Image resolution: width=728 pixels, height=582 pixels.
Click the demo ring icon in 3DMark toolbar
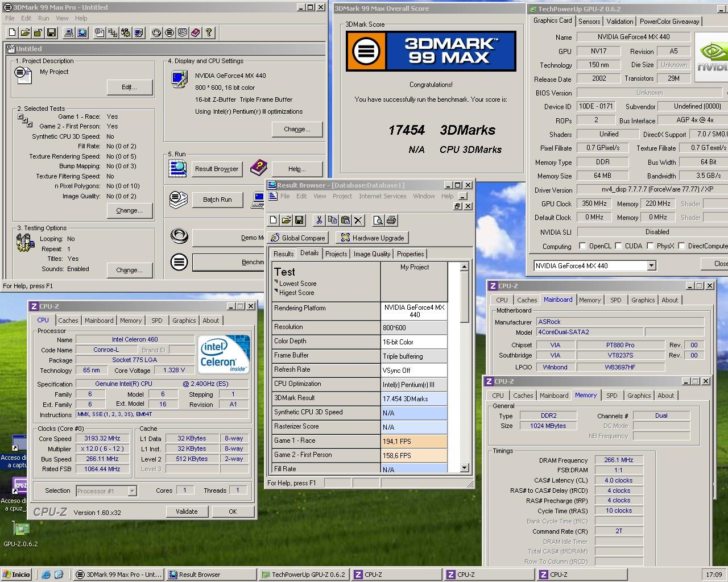click(156, 32)
